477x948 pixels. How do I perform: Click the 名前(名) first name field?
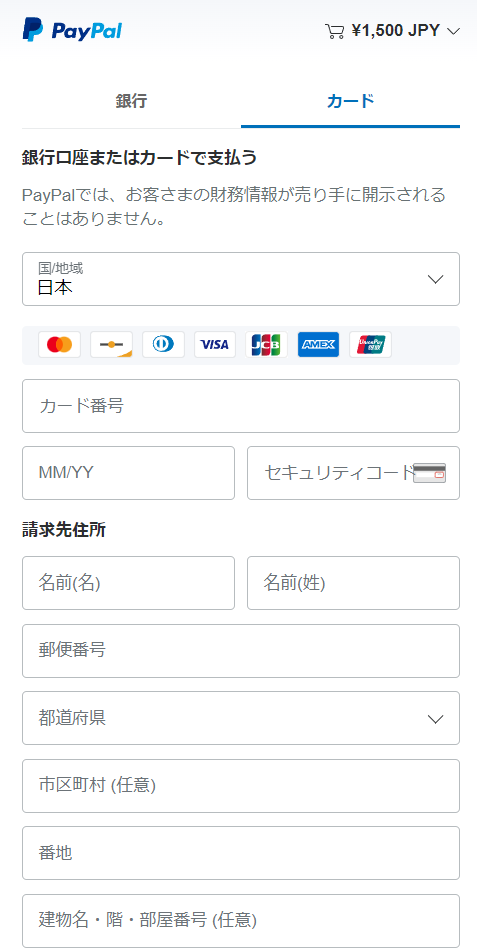128,583
